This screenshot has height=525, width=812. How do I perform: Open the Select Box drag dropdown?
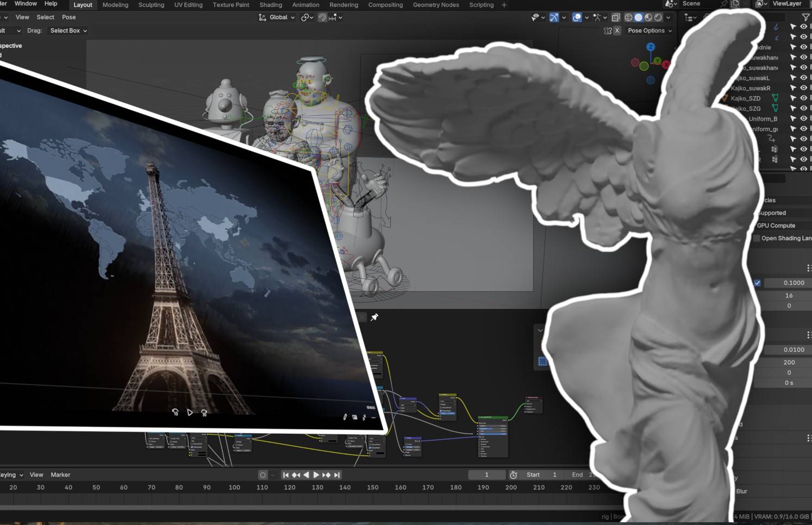(68, 31)
